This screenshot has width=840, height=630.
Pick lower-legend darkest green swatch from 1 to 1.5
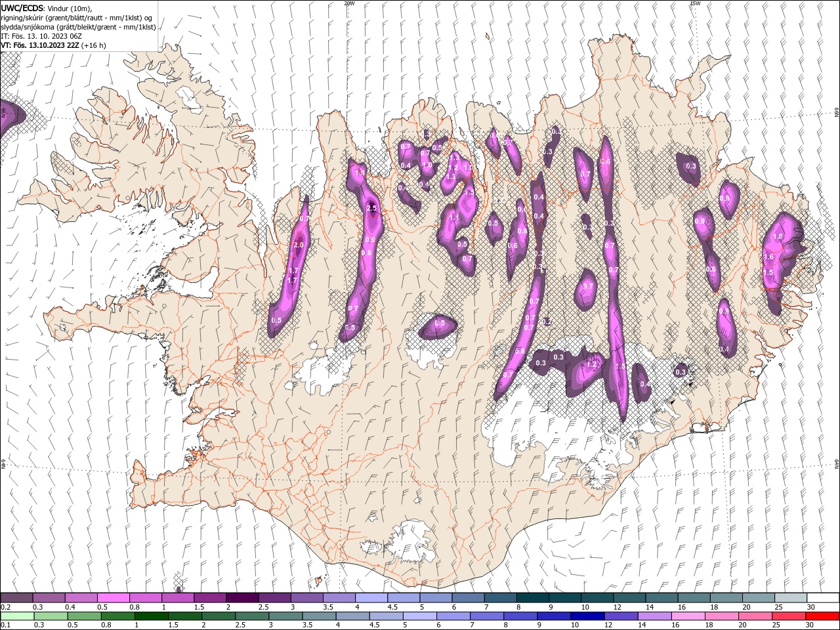coord(151,616)
